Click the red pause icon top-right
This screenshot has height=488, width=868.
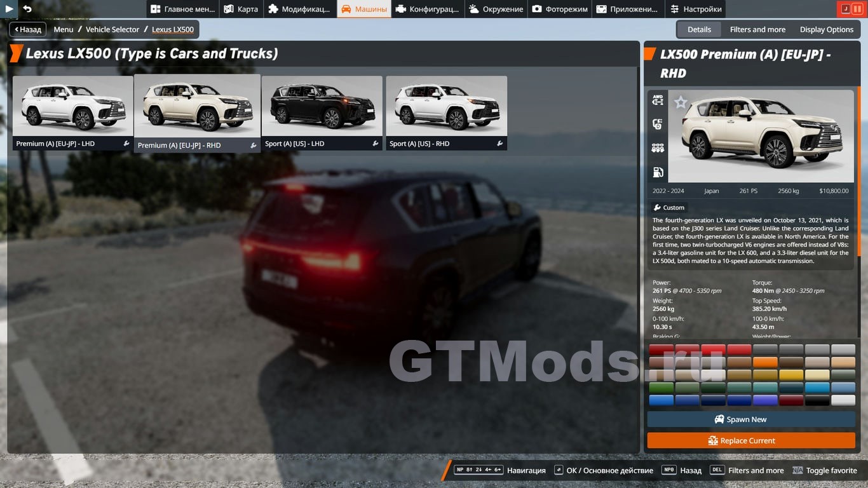pyautogui.click(x=857, y=9)
